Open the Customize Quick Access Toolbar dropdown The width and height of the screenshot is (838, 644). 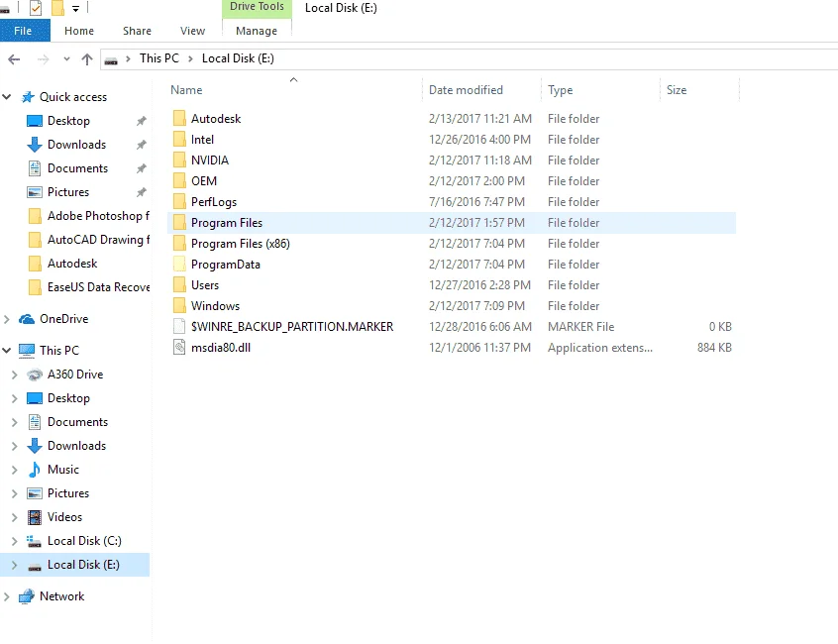click(76, 9)
